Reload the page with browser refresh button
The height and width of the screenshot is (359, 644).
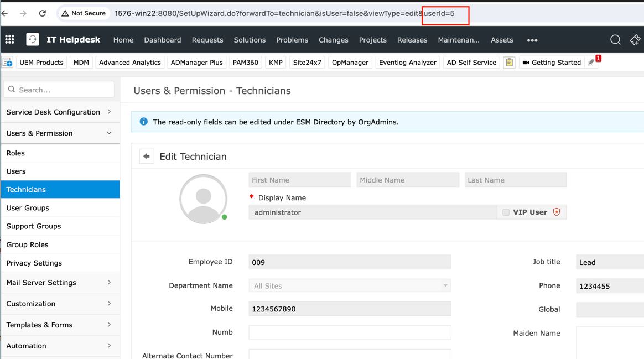(x=43, y=13)
